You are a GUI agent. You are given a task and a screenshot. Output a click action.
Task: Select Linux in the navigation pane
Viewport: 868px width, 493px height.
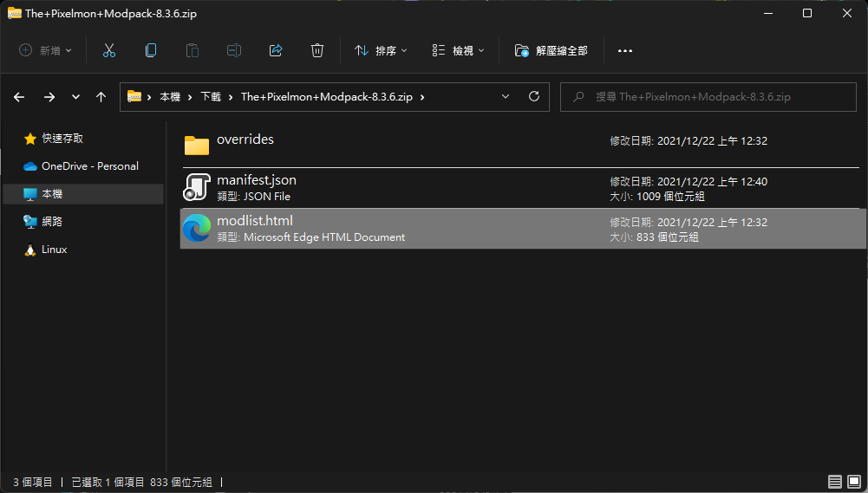click(54, 250)
